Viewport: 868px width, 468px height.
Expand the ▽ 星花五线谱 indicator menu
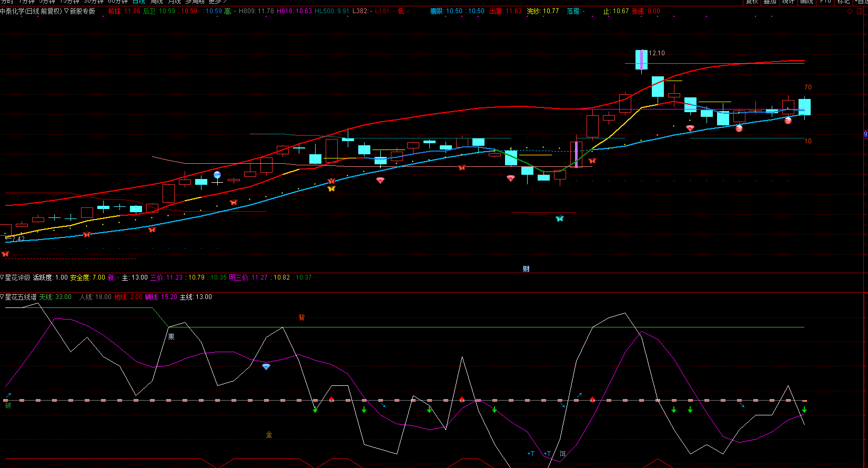coord(3,297)
